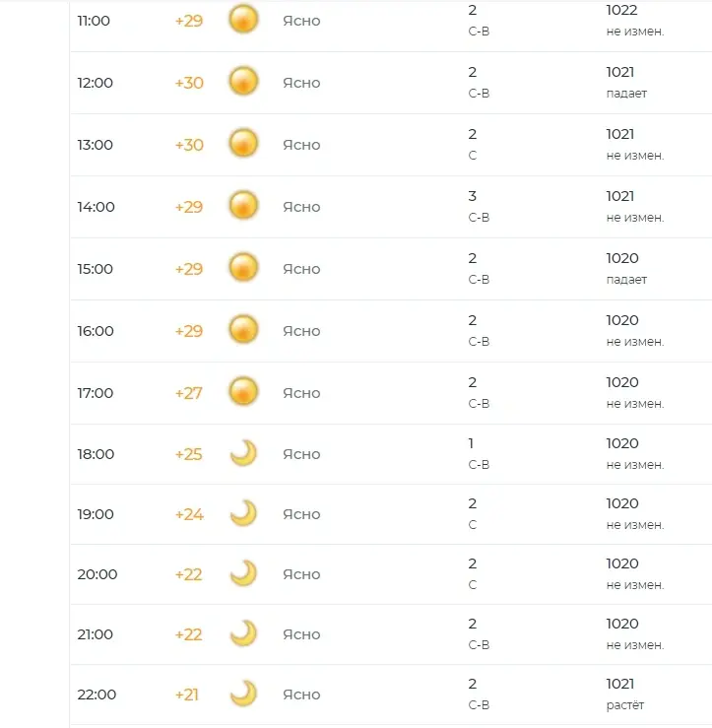Click the +21 temperature at 22:00
Viewport: 712px width, 728px height.
(187, 695)
